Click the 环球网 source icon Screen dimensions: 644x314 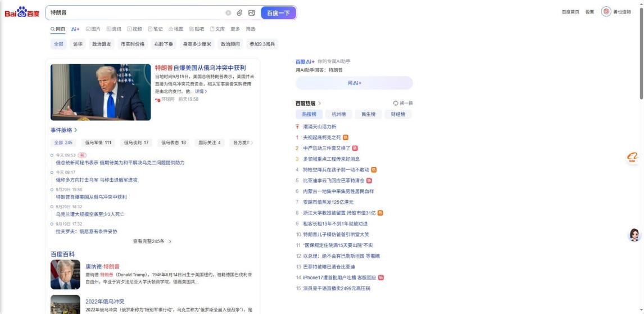[x=158, y=100]
